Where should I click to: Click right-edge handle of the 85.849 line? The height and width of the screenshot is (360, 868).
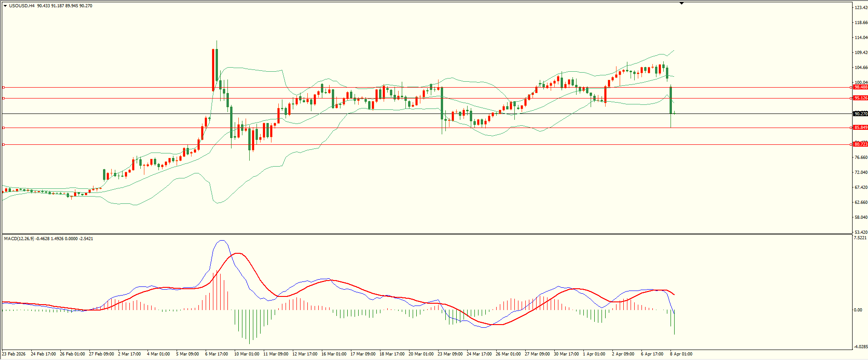tap(850, 128)
